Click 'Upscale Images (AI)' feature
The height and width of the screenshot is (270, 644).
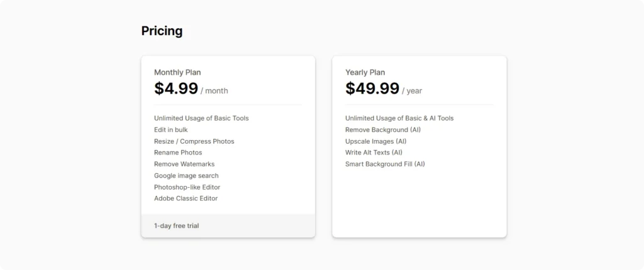[376, 141]
